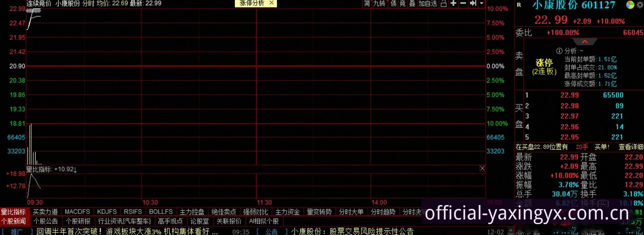Image resolution: width=644 pixels, height=235 pixels.
Task: Switch to BOLLFS indicator tab
Action: point(161,212)
